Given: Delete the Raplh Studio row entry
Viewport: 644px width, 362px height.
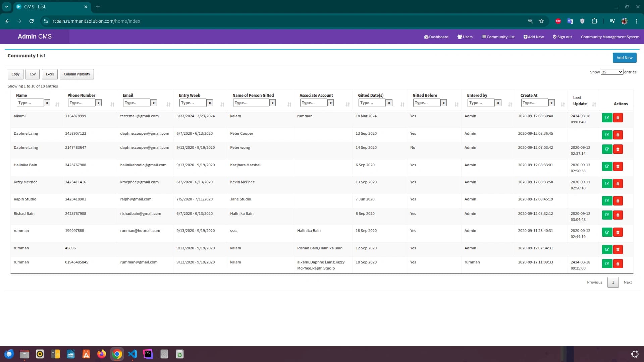Looking at the screenshot, I should pos(618,201).
